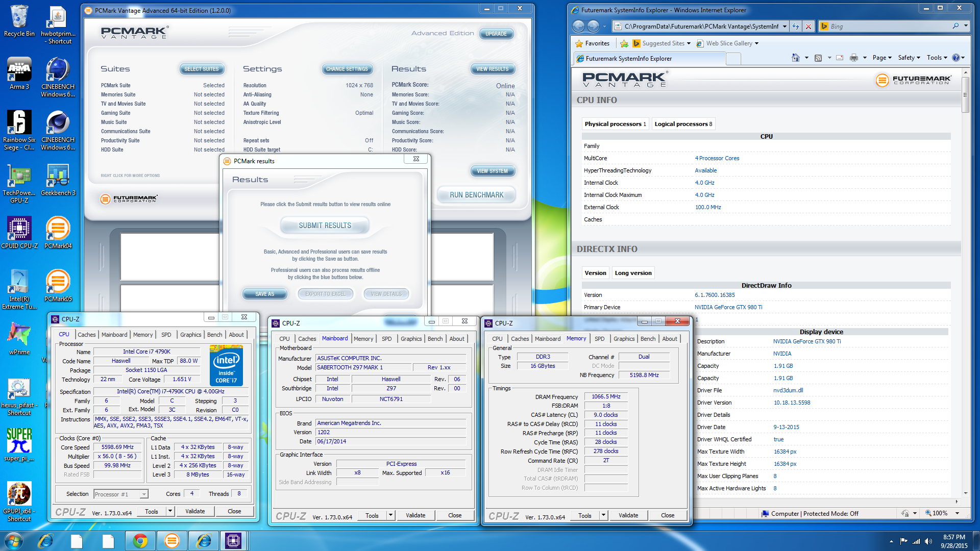Select Graphics tab in Memory CPU-Z window
This screenshot has height=551, width=980.
(x=624, y=339)
